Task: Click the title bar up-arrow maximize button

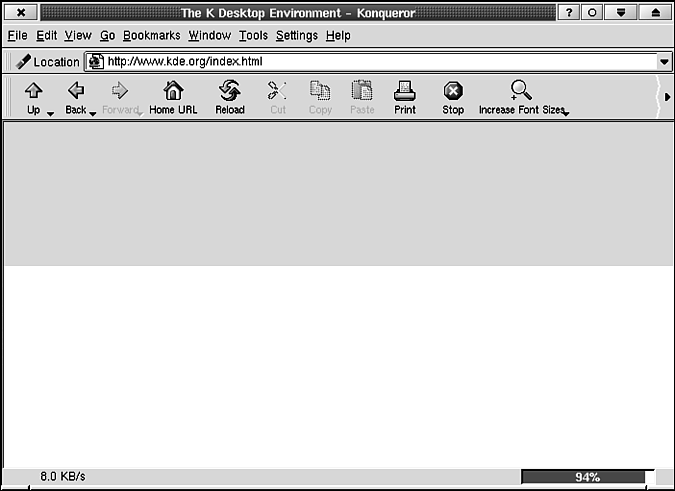Action: [x=655, y=12]
